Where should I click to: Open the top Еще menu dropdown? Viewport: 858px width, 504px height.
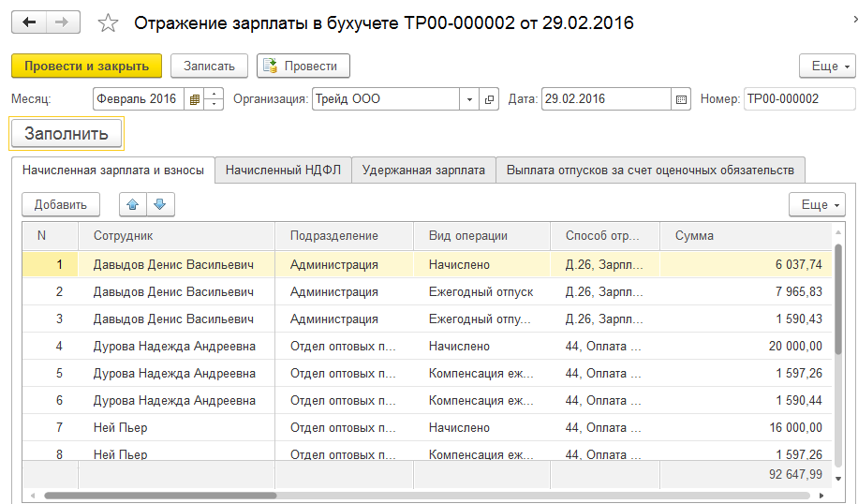tap(826, 67)
